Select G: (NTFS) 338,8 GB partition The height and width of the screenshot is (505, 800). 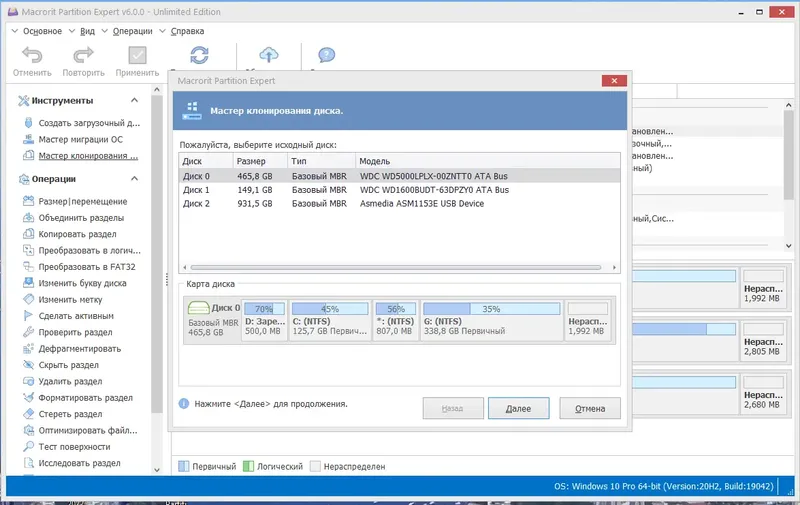point(491,320)
